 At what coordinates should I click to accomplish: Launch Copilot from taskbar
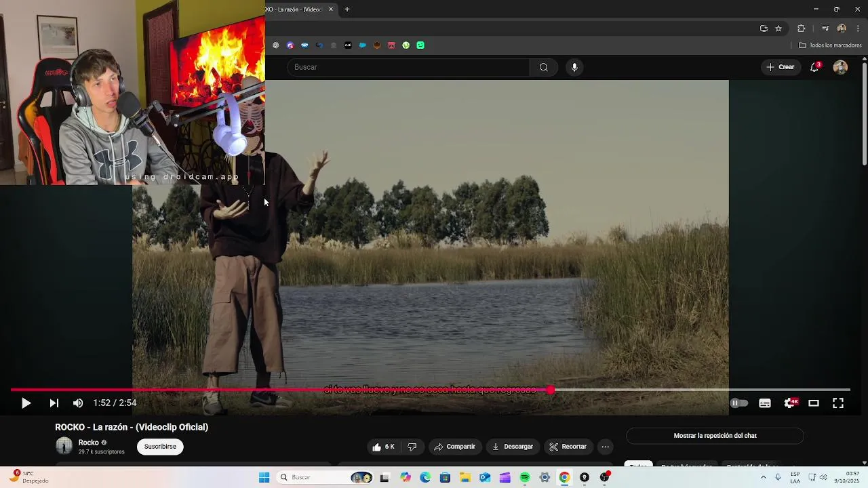[406, 477]
